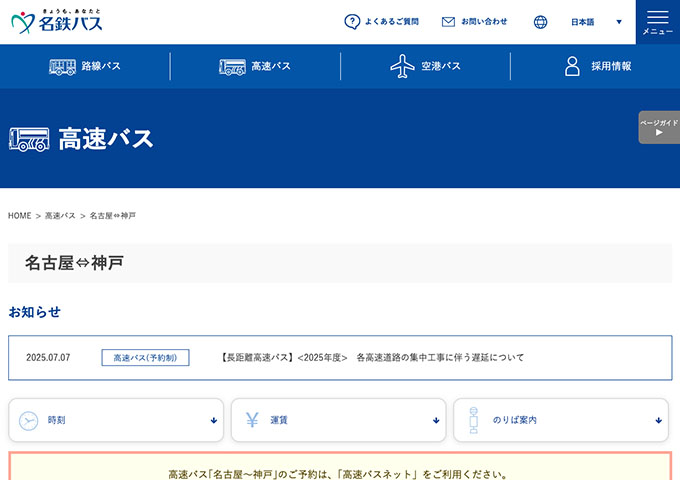Open the hamburger menu
680x480 pixels.
click(x=657, y=21)
